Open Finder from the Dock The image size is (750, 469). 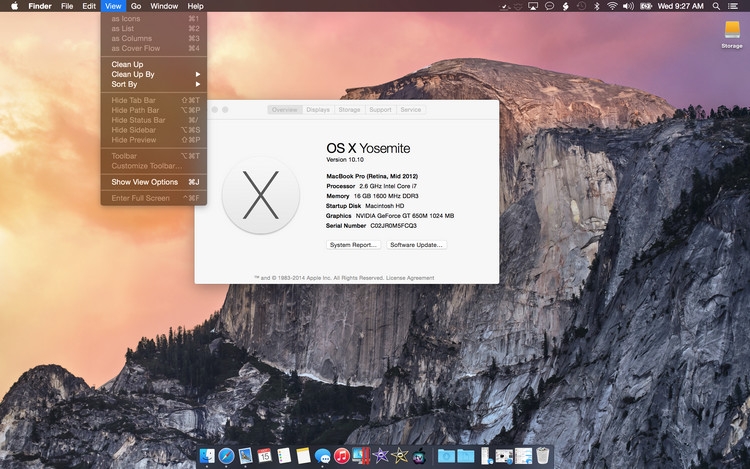point(207,456)
